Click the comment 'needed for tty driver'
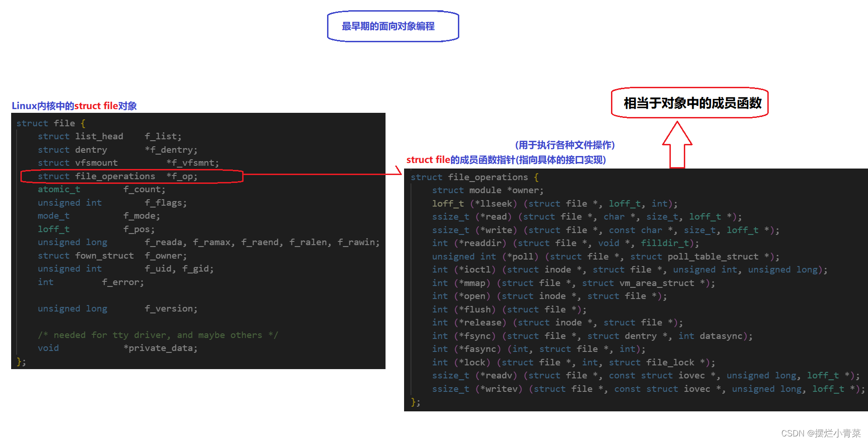 pos(158,335)
